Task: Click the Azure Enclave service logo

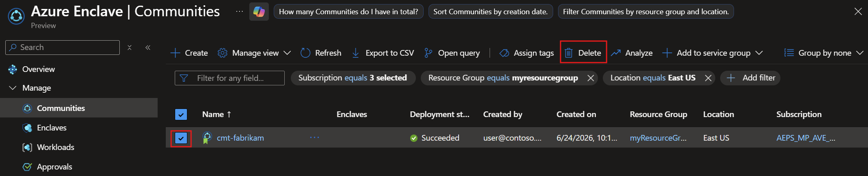Action: (x=16, y=16)
